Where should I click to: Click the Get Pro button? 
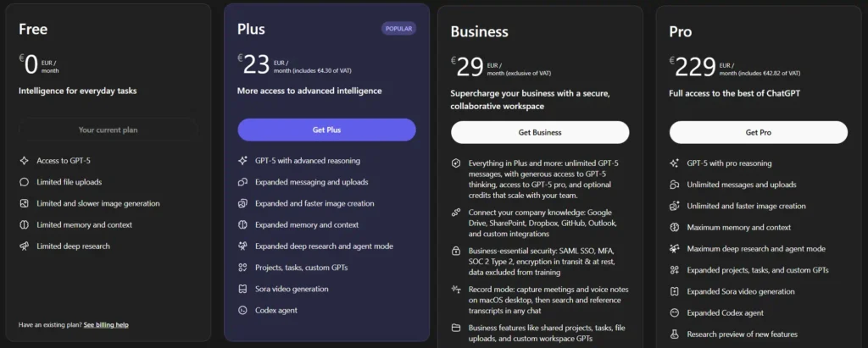tap(758, 132)
